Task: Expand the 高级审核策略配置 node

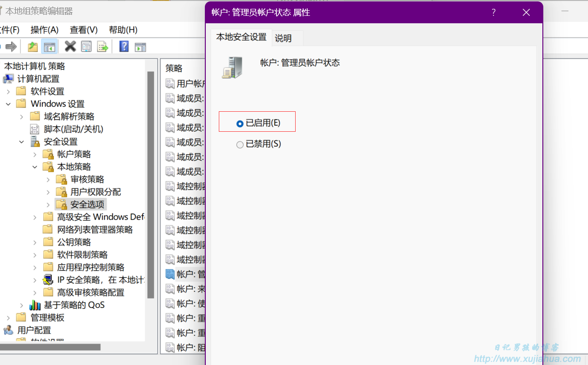Action: pos(35,292)
